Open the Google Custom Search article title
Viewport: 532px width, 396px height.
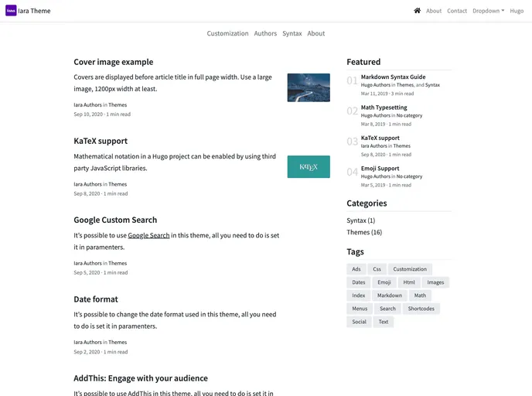[115, 220]
